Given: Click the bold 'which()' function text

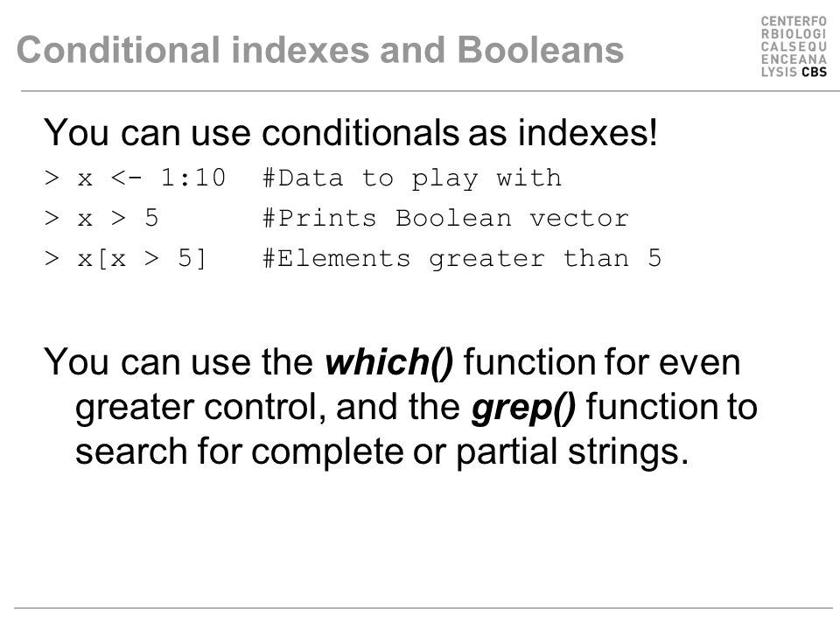Looking at the screenshot, I should [389, 362].
